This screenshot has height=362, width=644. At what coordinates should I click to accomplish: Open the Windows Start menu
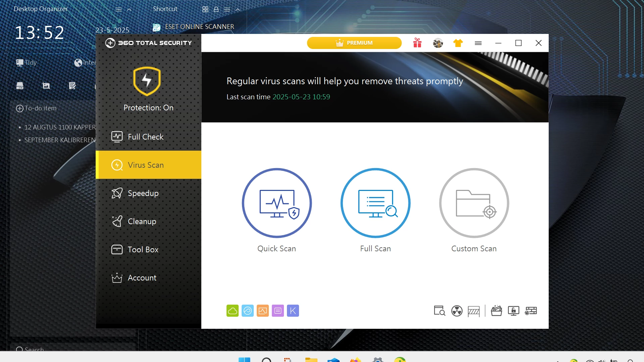click(x=244, y=359)
